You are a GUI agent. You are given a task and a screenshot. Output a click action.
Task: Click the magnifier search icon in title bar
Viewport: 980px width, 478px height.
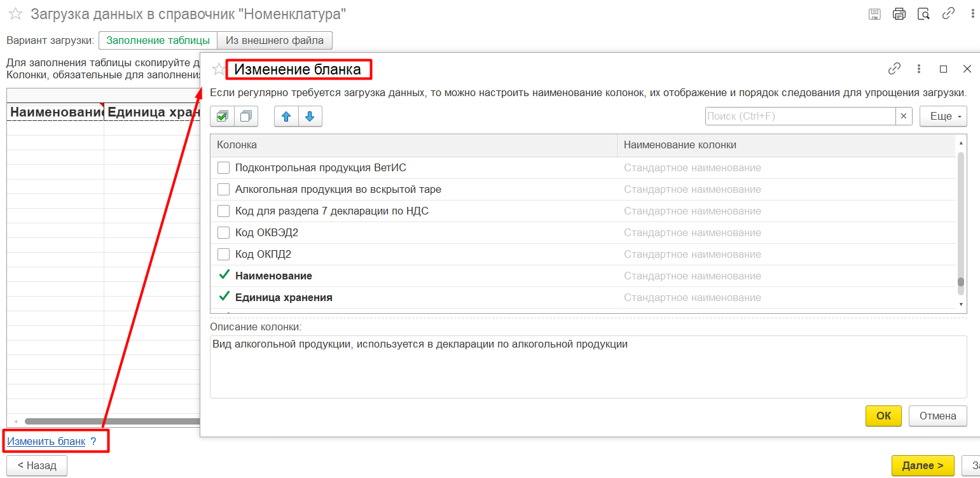pyautogui.click(x=924, y=13)
